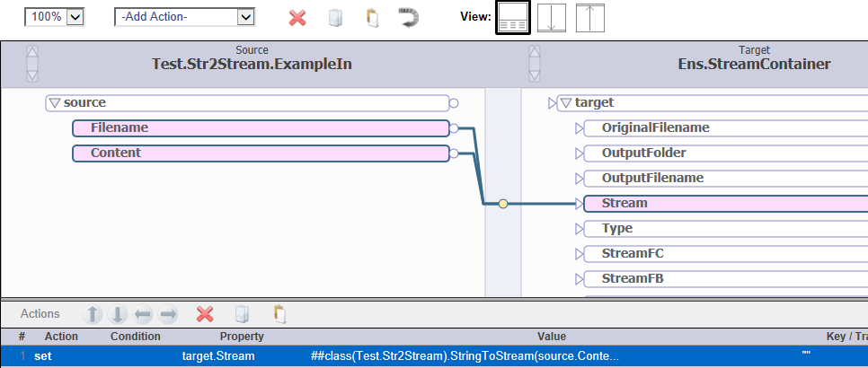
Task: Click the triangle beside OutputFolder
Action: pos(579,153)
